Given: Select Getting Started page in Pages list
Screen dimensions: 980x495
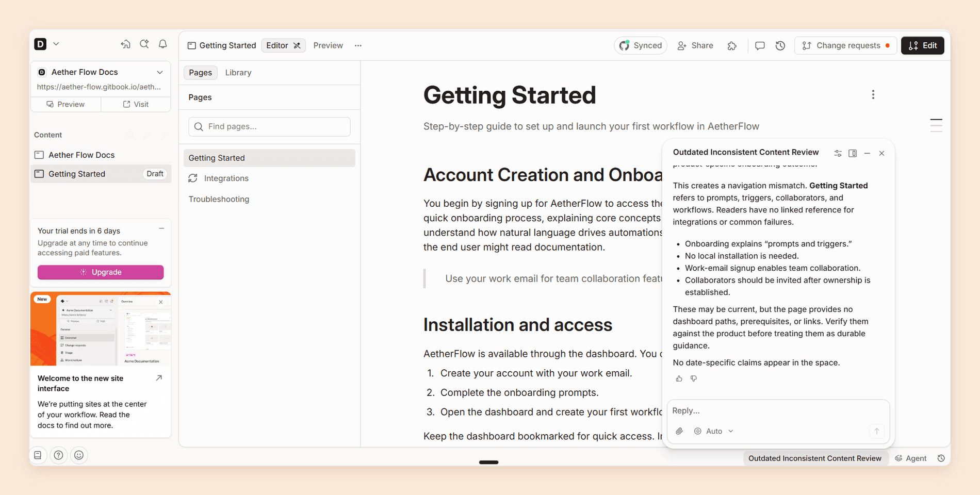Looking at the screenshot, I should tap(269, 158).
